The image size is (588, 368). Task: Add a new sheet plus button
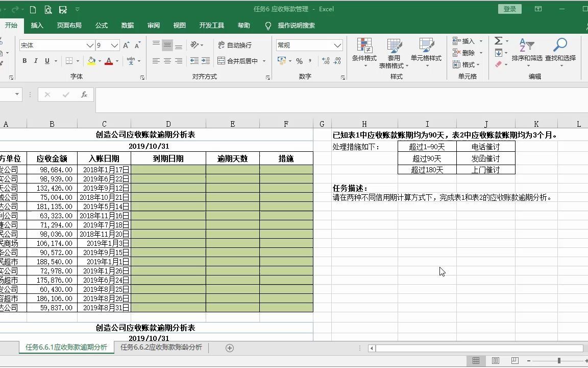(x=230, y=348)
